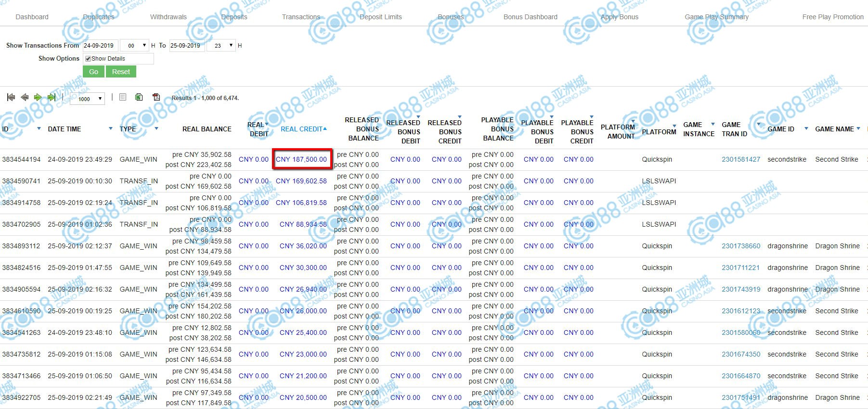Viewport: 868px width, 409px height.
Task: Open game transaction 2301664870
Action: (741, 376)
